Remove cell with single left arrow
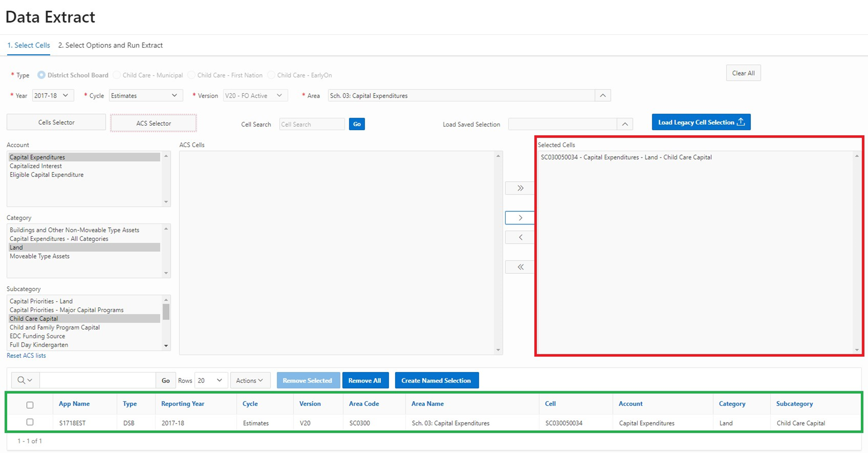 click(520, 237)
